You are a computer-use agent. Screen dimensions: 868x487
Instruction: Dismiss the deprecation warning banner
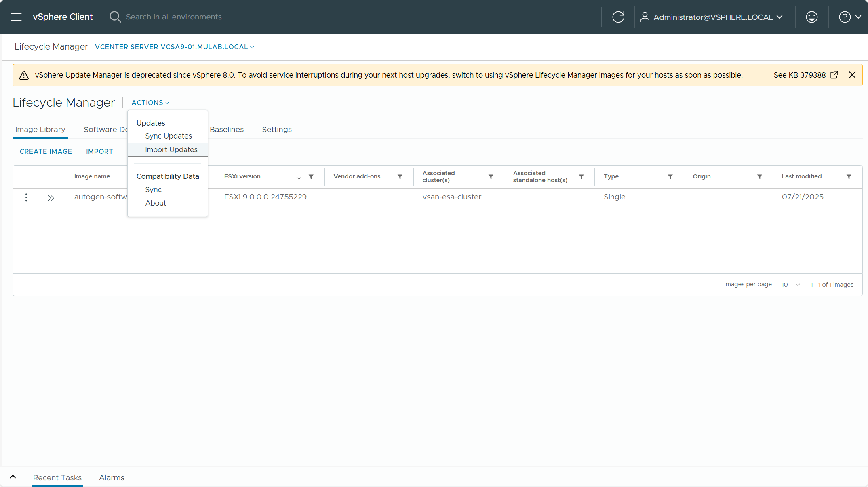click(852, 75)
